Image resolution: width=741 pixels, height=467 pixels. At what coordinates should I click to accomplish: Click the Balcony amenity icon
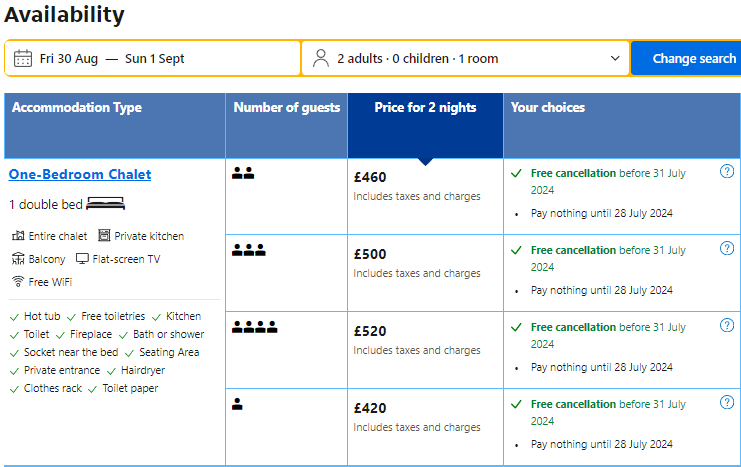[x=18, y=259]
